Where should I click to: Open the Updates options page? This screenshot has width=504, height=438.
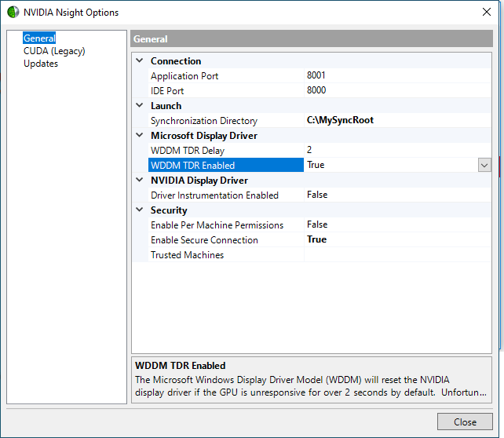coord(41,64)
